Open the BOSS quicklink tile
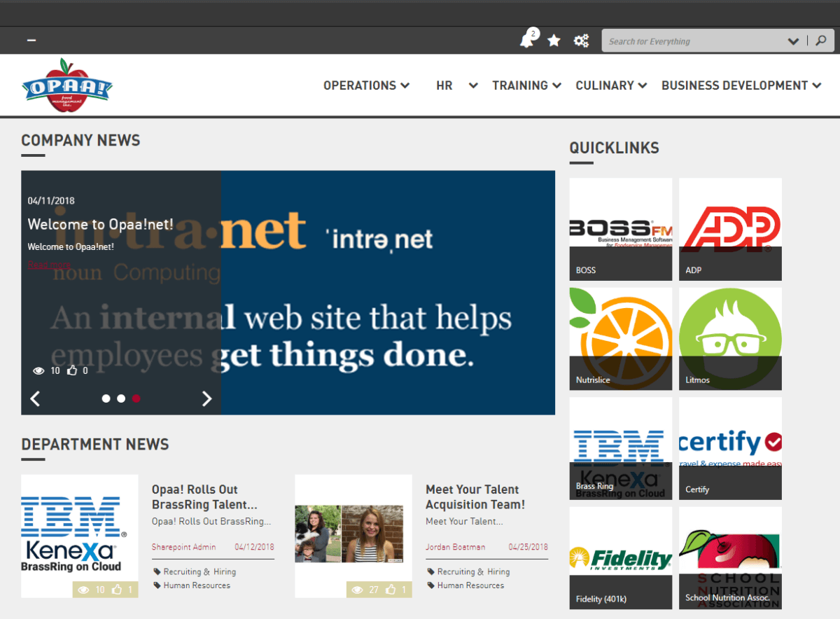This screenshot has width=840, height=619. click(620, 229)
